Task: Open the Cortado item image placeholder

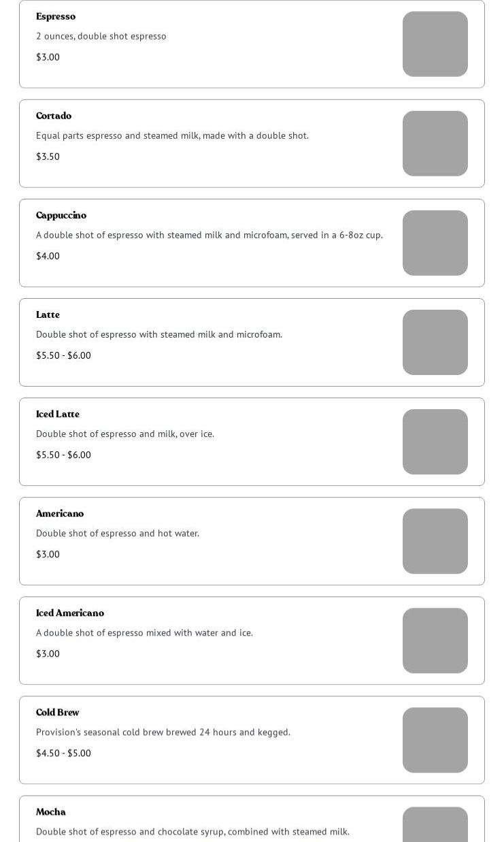Action: (x=435, y=144)
